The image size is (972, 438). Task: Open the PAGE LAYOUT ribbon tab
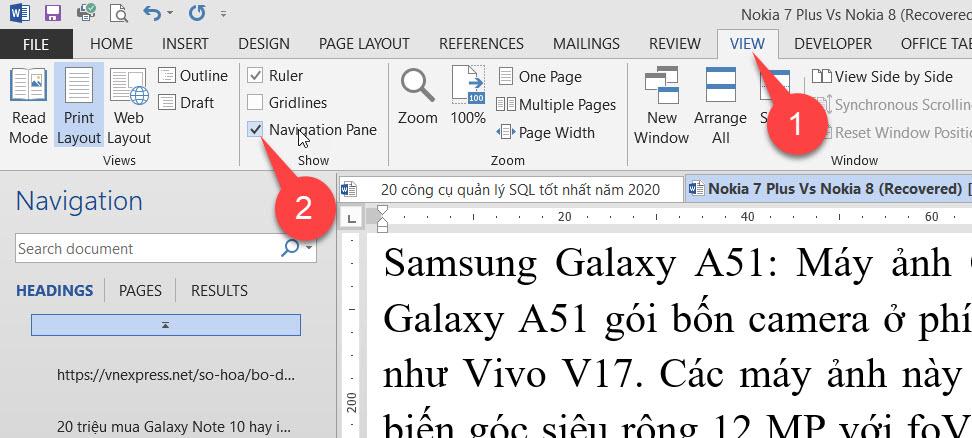click(364, 44)
